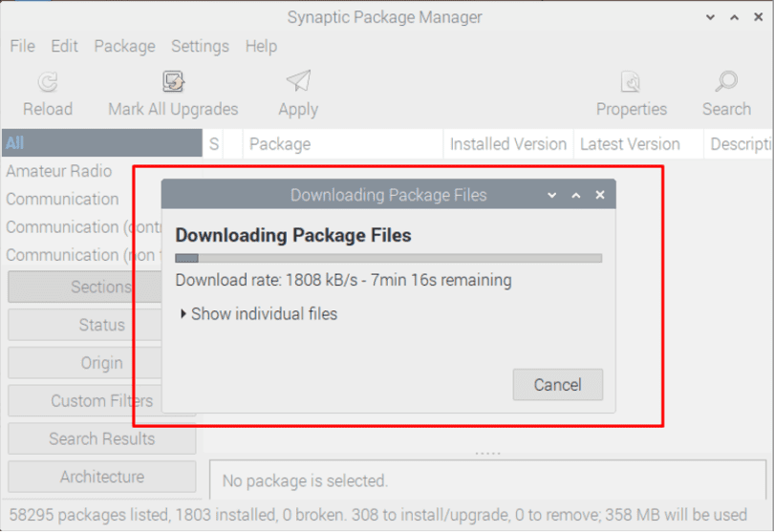Viewport: 774px width, 532px height.
Task: Maximize the Downloading Package Files dialog
Action: tap(576, 196)
